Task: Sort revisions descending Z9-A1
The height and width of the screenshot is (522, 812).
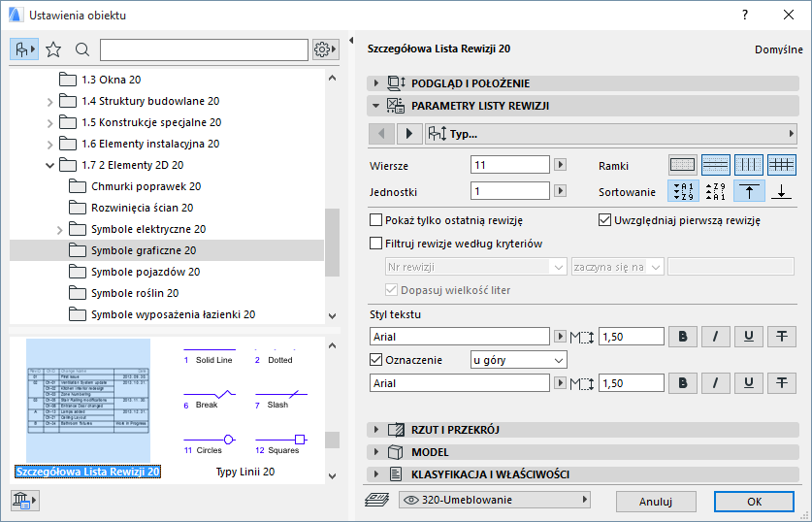Action: click(716, 191)
